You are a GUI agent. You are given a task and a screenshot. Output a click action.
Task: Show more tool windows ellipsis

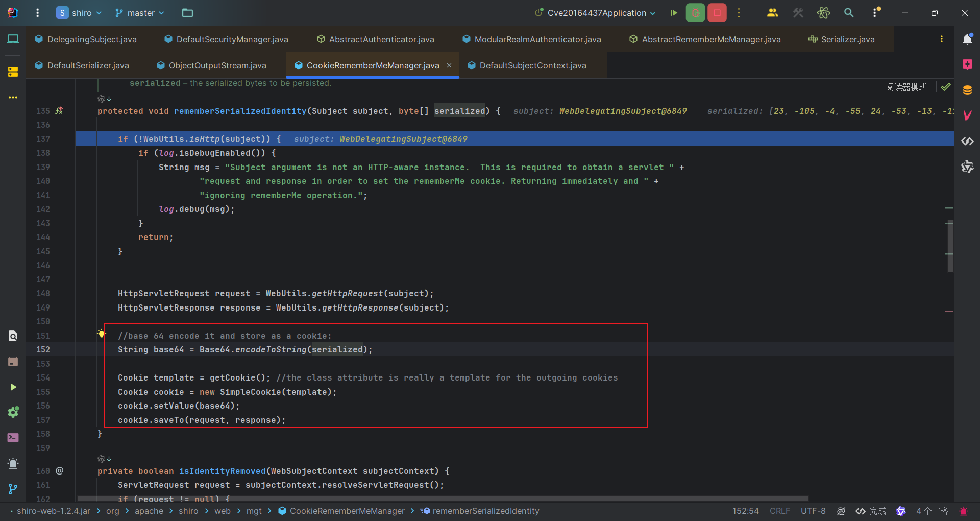[x=13, y=97]
